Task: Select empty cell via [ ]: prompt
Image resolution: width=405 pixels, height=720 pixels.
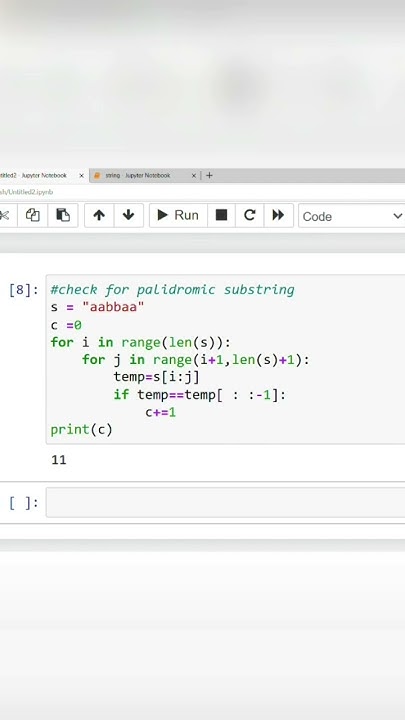Action: click(x=23, y=503)
